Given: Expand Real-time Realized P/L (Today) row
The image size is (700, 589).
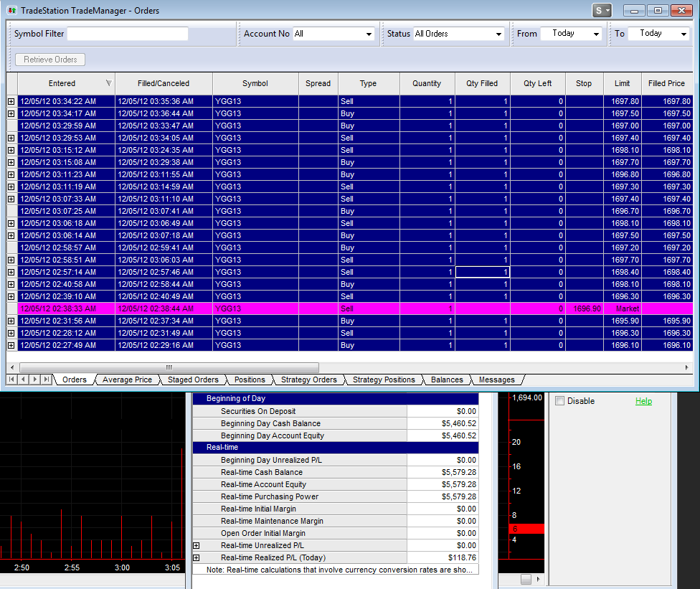Looking at the screenshot, I should (x=196, y=557).
